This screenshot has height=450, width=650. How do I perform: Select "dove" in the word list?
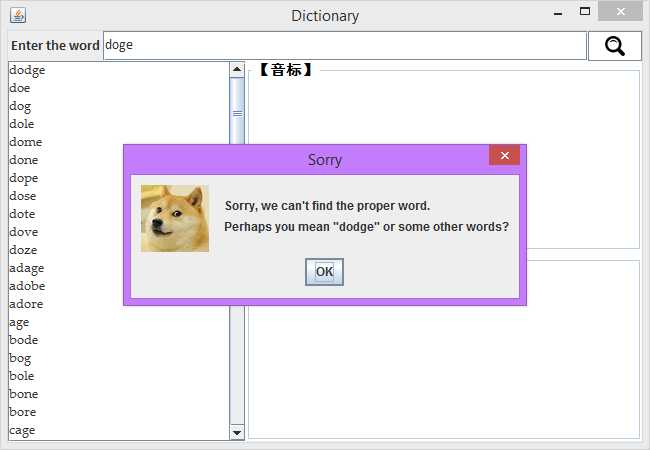(66, 232)
